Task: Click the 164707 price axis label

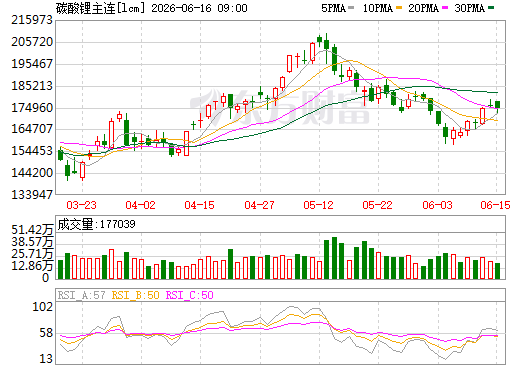Action: click(32, 129)
